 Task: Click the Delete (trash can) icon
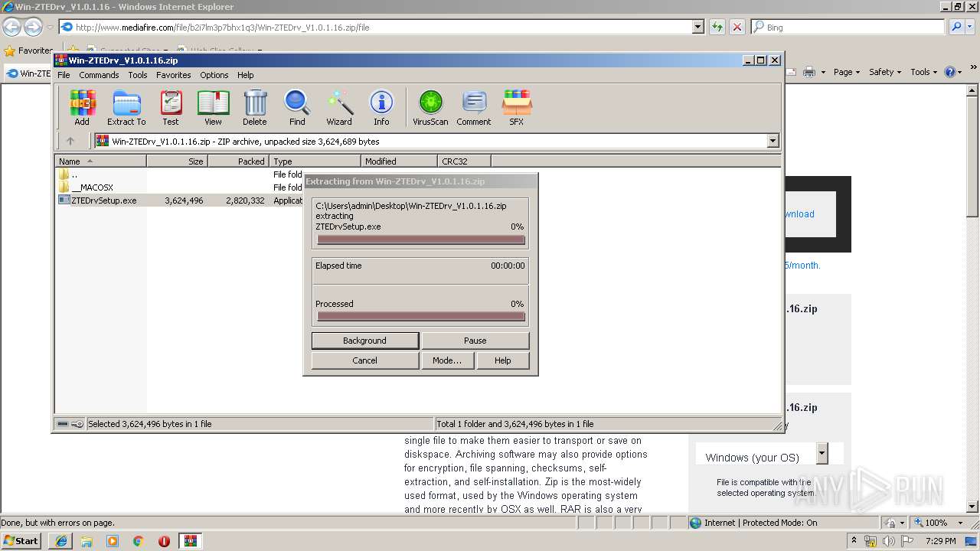[x=255, y=107]
